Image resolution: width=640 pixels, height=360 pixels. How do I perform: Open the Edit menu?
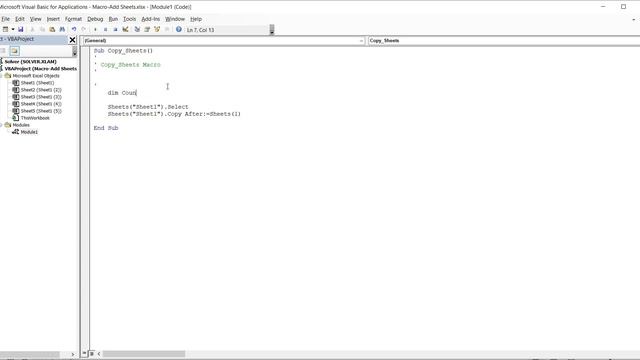(20, 19)
